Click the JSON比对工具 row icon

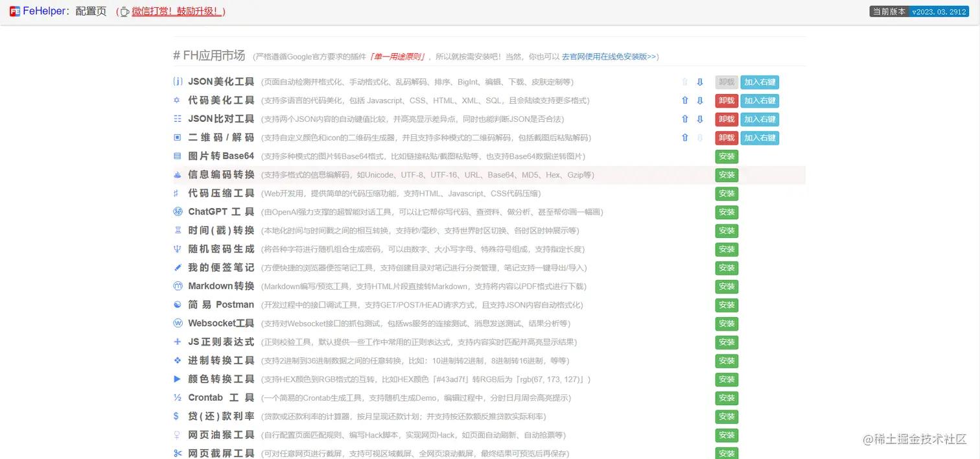178,119
